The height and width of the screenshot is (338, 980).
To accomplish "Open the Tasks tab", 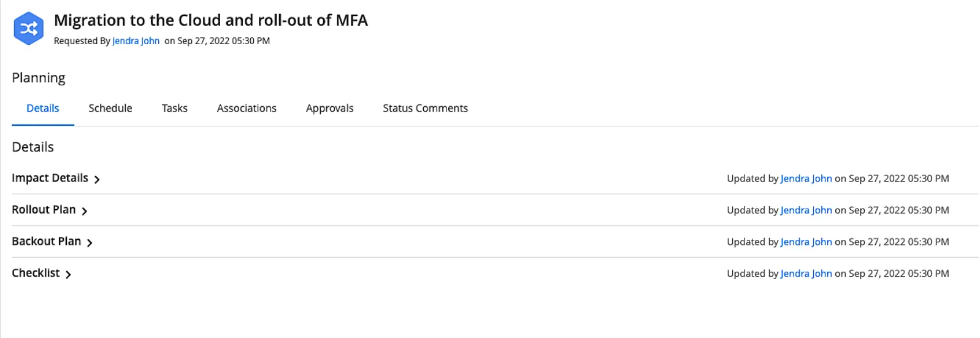I will point(175,109).
